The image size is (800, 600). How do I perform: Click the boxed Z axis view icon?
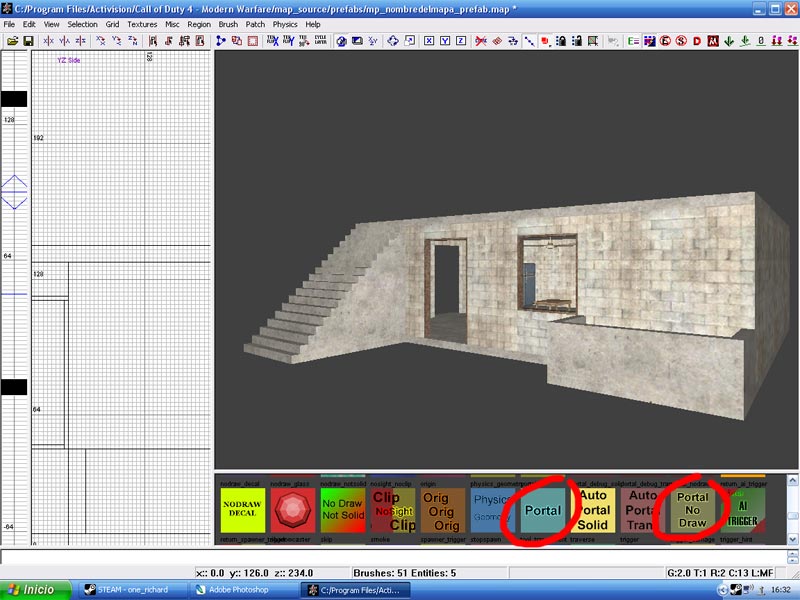pyautogui.click(x=461, y=41)
